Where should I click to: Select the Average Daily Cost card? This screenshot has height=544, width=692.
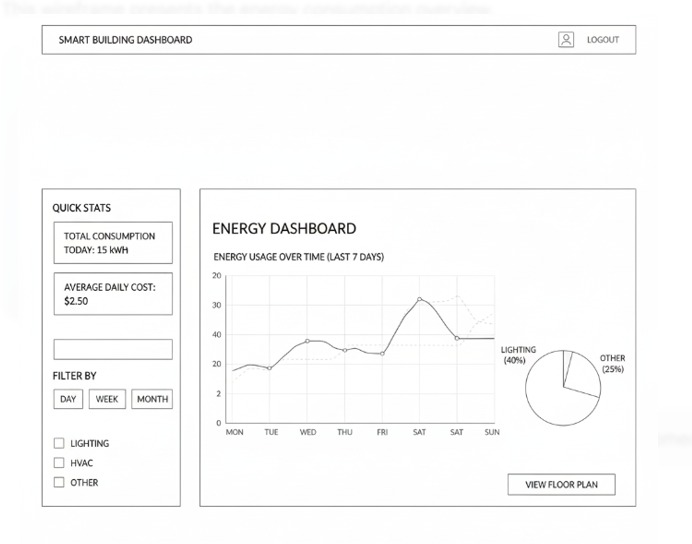click(112, 293)
